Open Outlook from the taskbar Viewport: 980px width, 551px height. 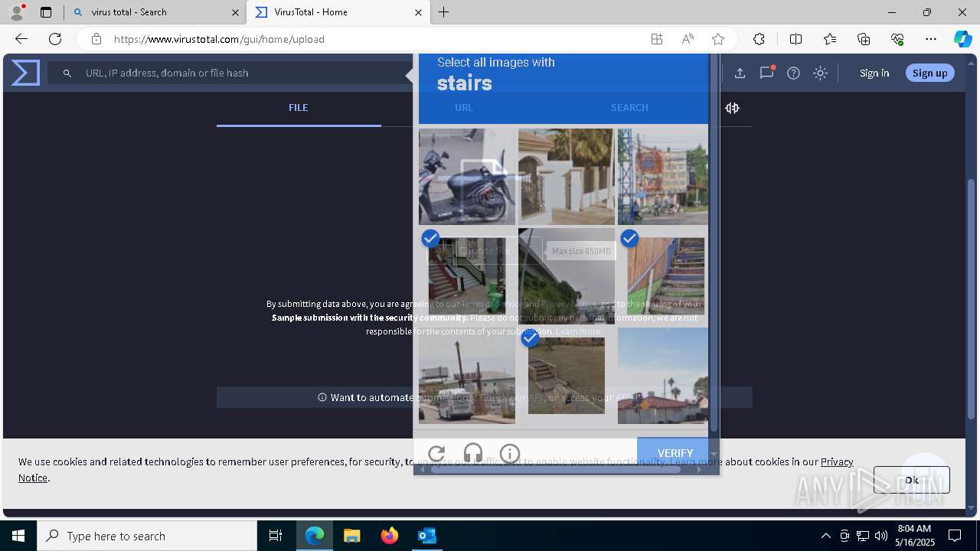tap(426, 536)
